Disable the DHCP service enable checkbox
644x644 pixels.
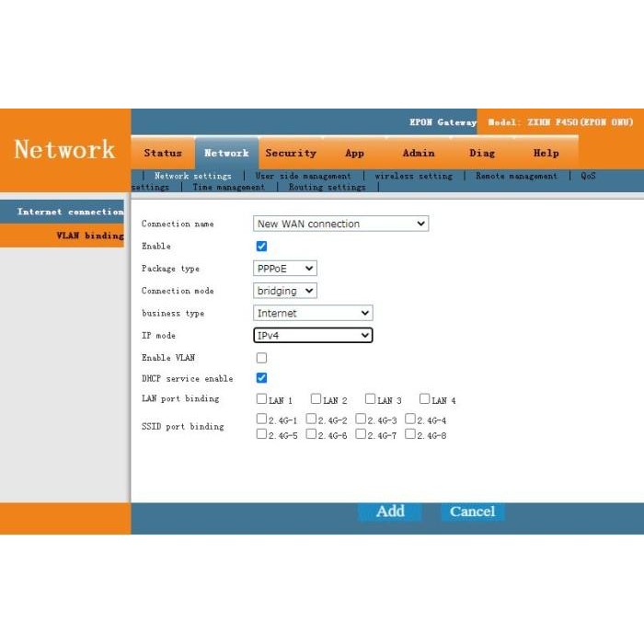tap(261, 378)
